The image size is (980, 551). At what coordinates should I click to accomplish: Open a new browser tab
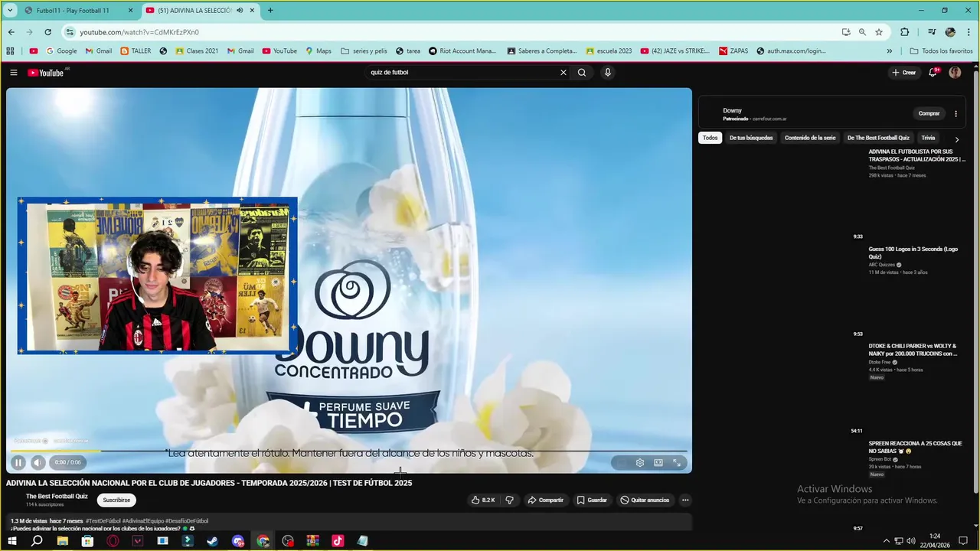pos(270,10)
